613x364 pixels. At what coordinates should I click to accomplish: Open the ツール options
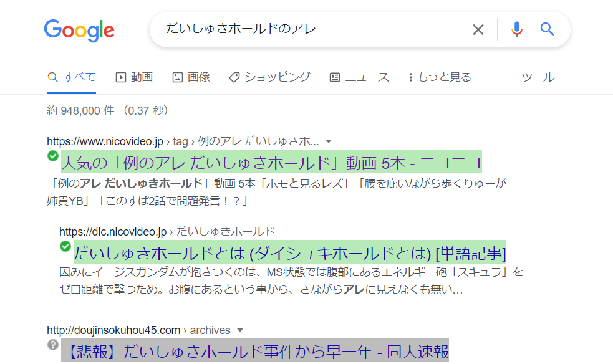click(x=538, y=77)
